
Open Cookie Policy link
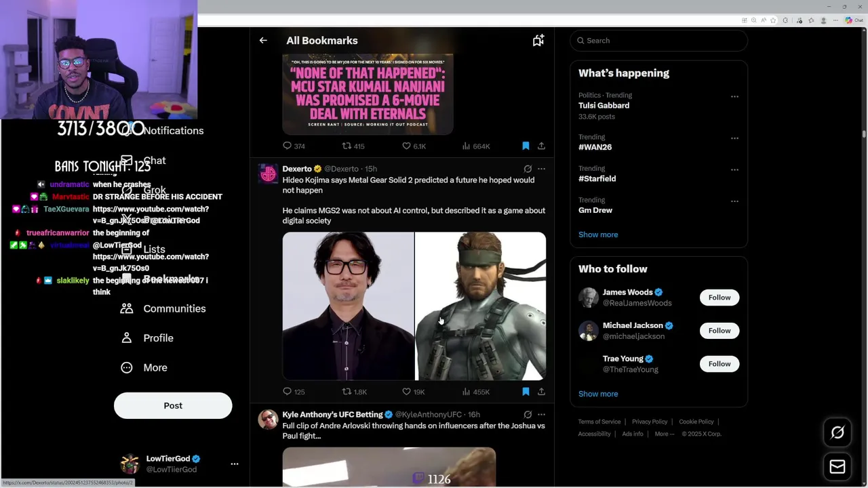tap(696, 422)
